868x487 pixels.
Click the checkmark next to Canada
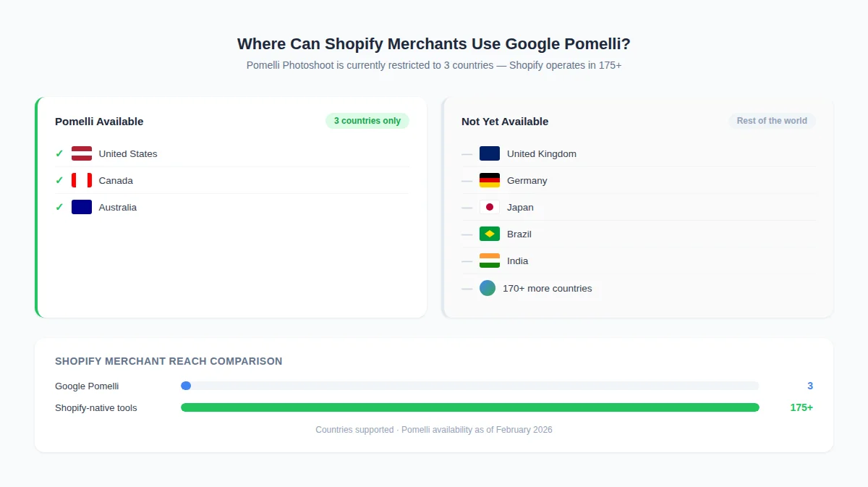pyautogui.click(x=59, y=180)
